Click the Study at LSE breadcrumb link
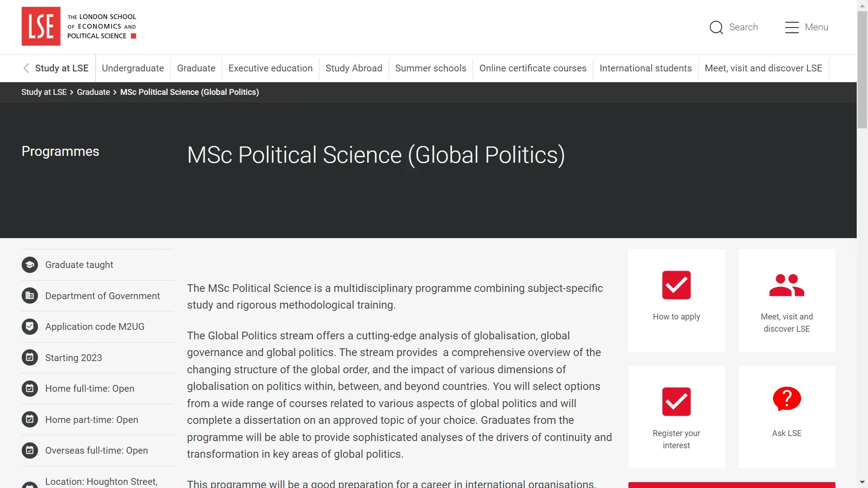 click(44, 92)
